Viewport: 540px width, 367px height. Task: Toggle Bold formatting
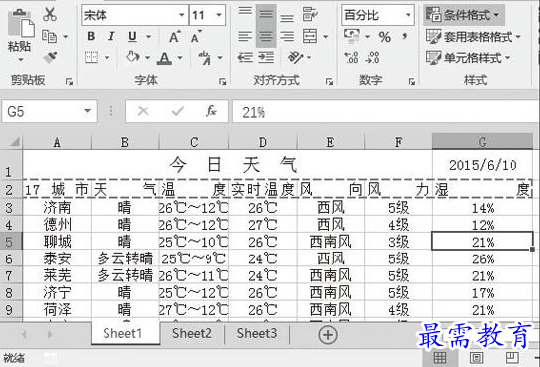pos(91,36)
